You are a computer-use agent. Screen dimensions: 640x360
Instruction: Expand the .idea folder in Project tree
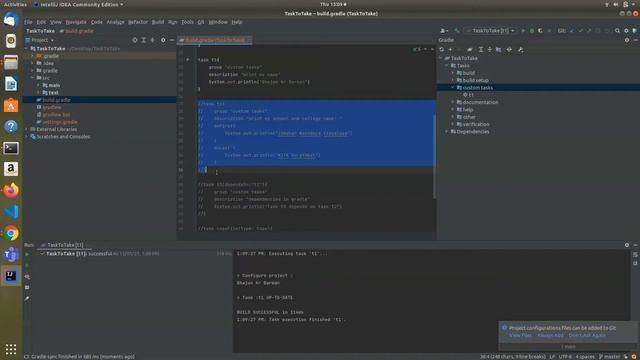click(33, 63)
